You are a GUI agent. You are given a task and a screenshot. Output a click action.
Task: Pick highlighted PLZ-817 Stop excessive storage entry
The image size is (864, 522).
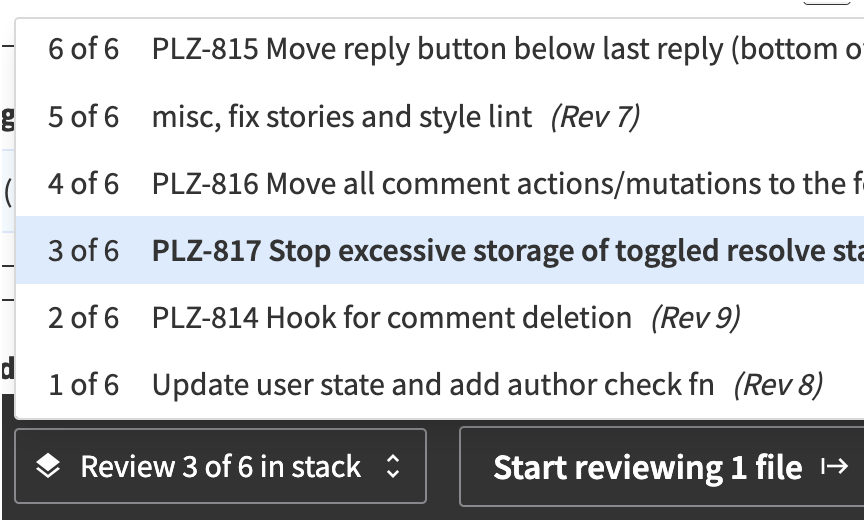point(440,251)
